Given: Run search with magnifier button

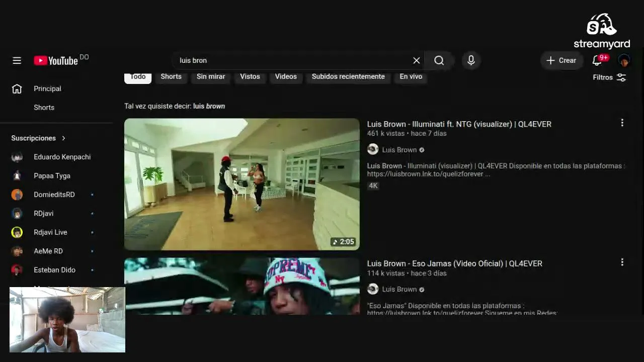Looking at the screenshot, I should 439,60.
